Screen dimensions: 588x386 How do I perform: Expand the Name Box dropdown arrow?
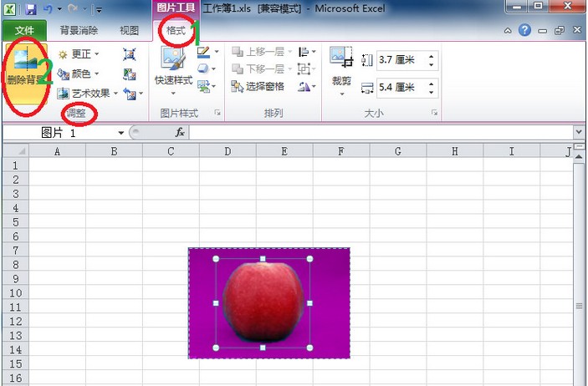tap(120, 133)
